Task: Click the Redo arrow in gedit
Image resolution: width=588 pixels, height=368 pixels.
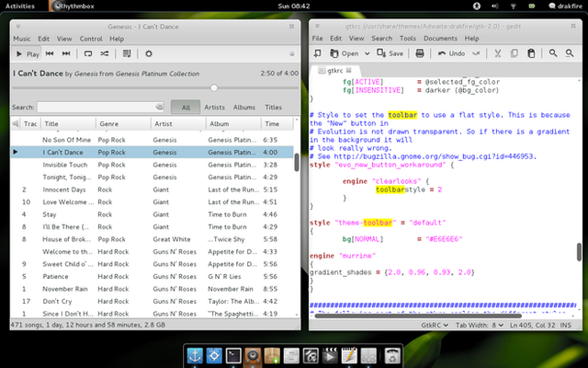Action: [476, 53]
